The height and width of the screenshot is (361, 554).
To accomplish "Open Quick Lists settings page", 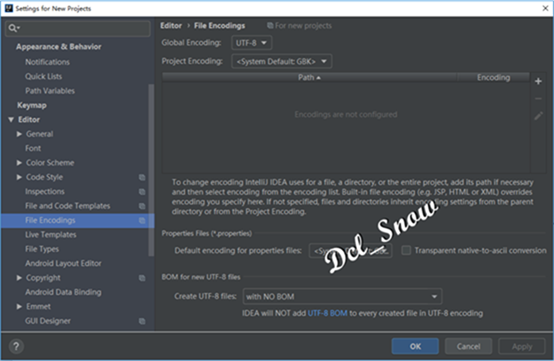I will click(43, 77).
